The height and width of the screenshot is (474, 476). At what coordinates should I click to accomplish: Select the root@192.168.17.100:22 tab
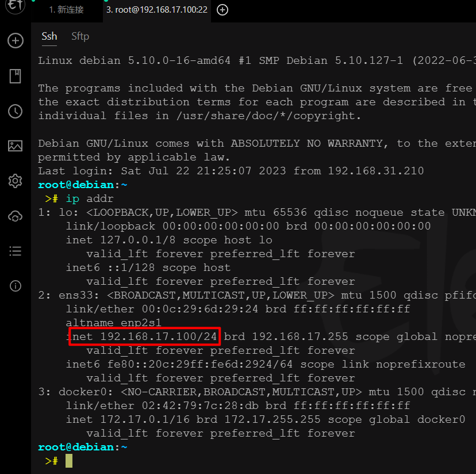156,10
